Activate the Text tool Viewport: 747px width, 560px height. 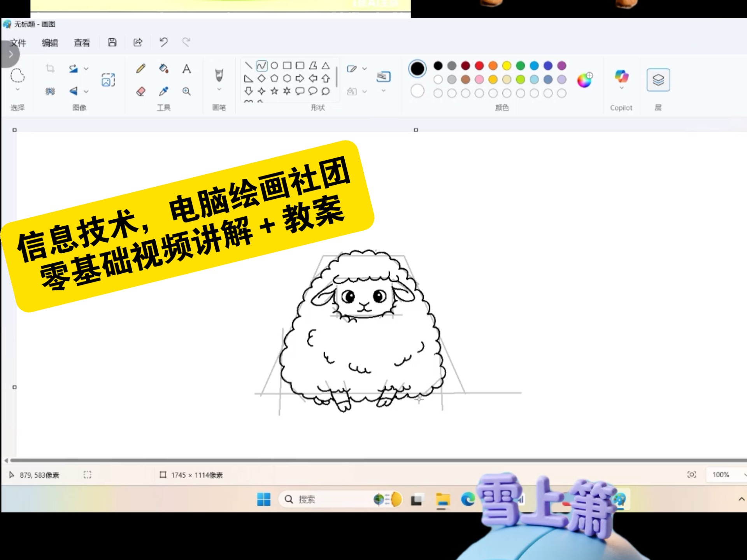(x=187, y=69)
